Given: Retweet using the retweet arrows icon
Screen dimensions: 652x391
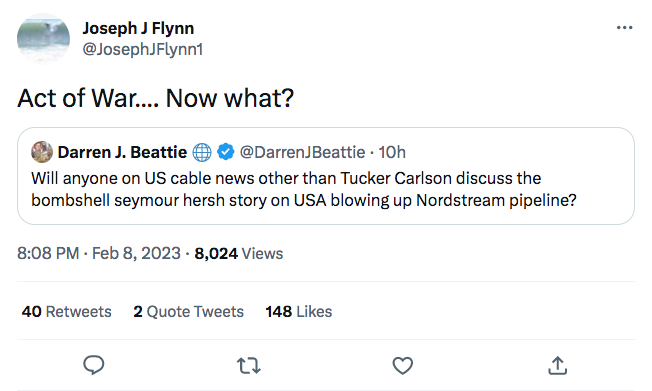Looking at the screenshot, I should click(x=249, y=366).
